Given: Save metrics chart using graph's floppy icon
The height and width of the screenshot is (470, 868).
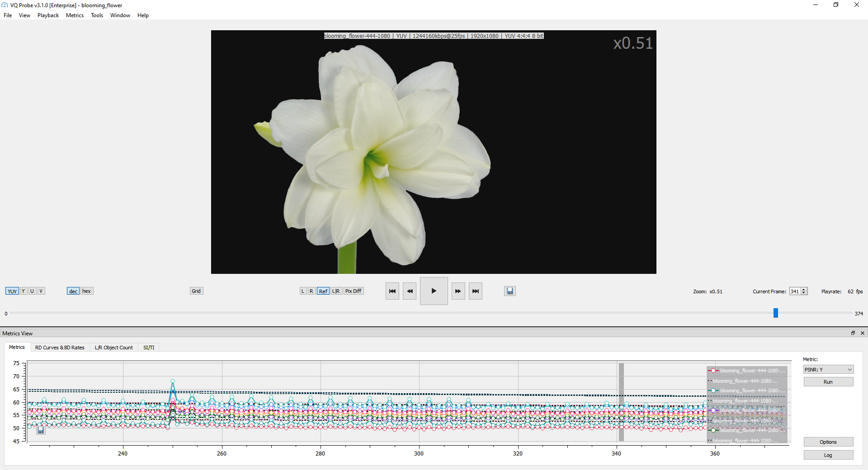Looking at the screenshot, I should coord(41,430).
